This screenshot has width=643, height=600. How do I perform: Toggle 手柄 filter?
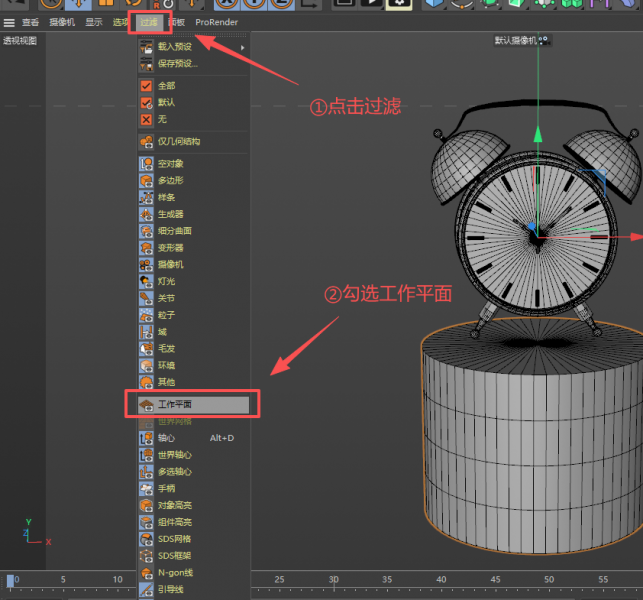(193, 488)
